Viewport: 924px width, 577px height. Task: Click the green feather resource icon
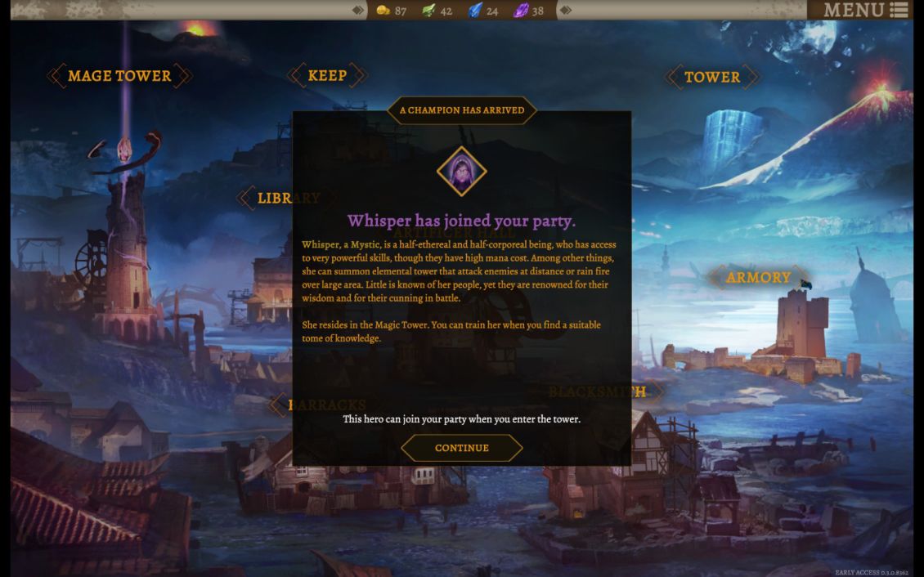tap(429, 10)
